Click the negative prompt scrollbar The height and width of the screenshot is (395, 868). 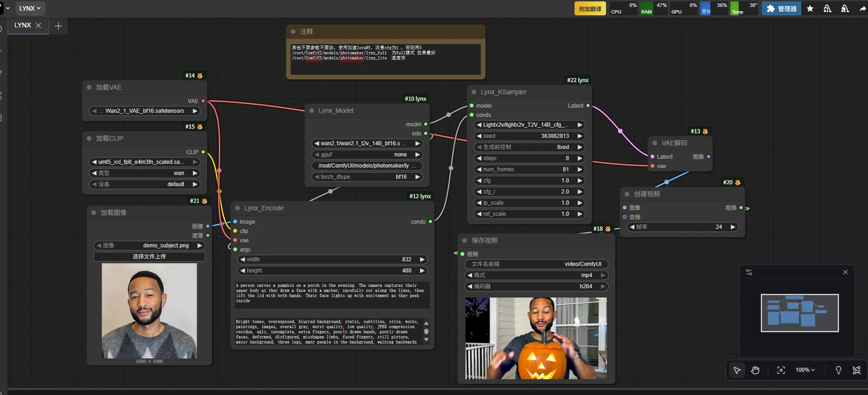[426, 331]
